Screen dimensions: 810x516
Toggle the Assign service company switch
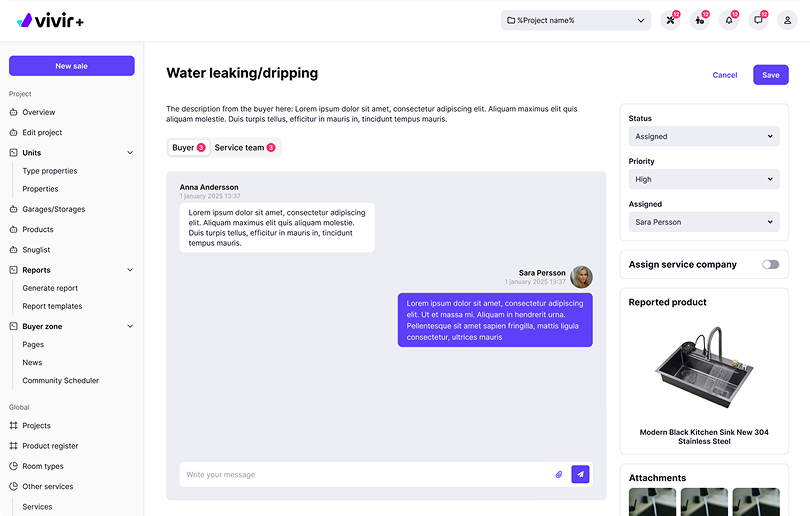pyautogui.click(x=770, y=265)
